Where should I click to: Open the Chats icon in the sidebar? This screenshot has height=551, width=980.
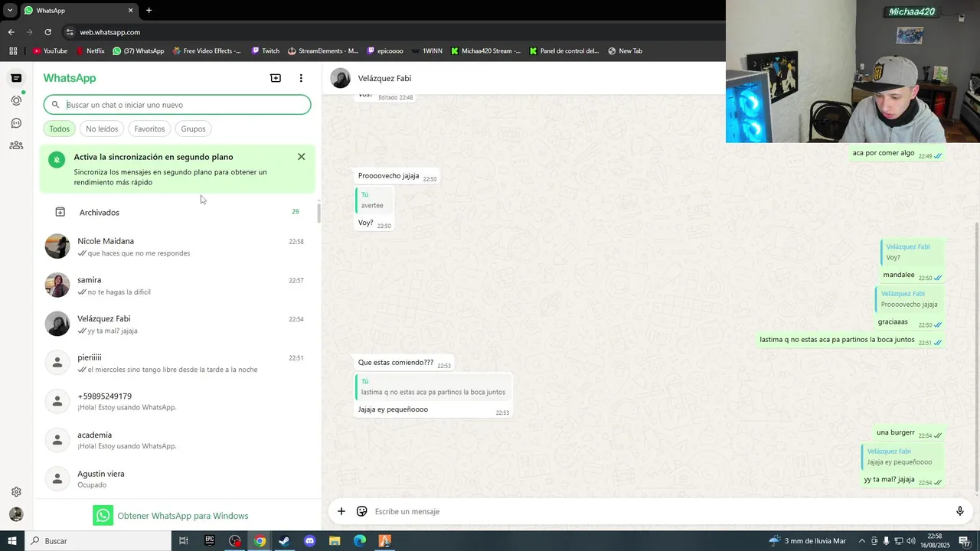pos(16,78)
